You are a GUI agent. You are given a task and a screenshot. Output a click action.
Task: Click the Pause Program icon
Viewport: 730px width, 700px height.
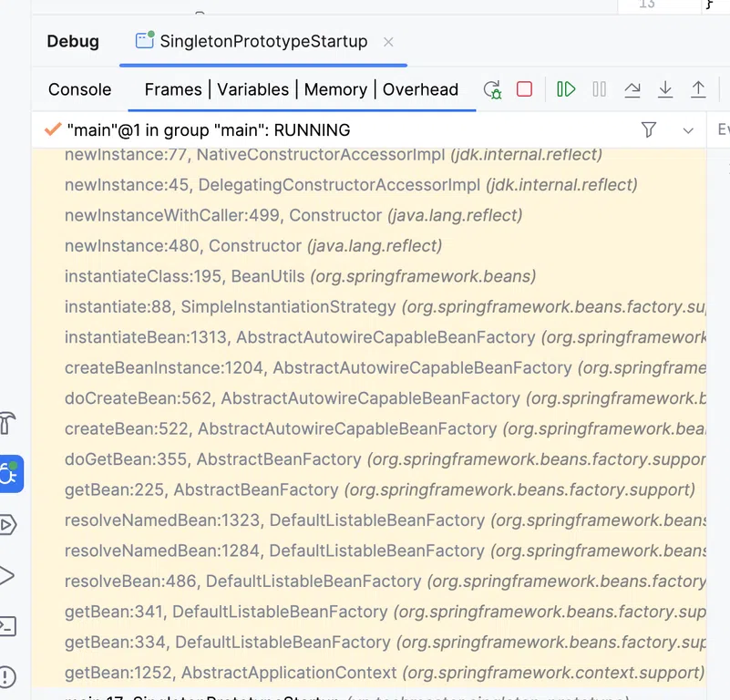[599, 89]
